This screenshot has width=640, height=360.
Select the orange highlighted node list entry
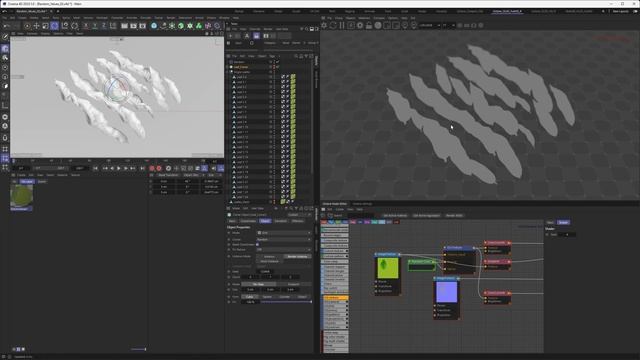point(336,298)
